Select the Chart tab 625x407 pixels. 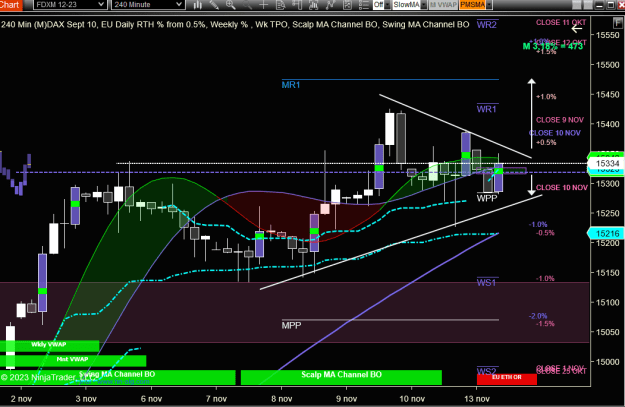pyautogui.click(x=10, y=5)
